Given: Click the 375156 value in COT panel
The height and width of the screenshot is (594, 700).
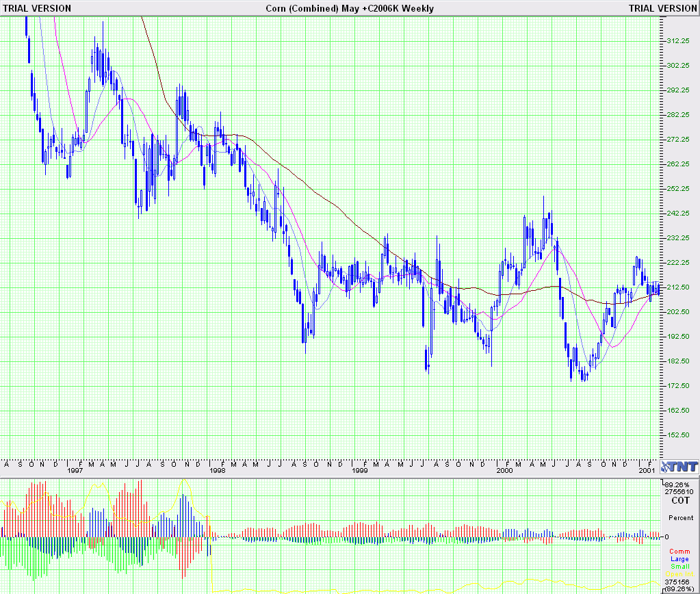Looking at the screenshot, I should (677, 582).
